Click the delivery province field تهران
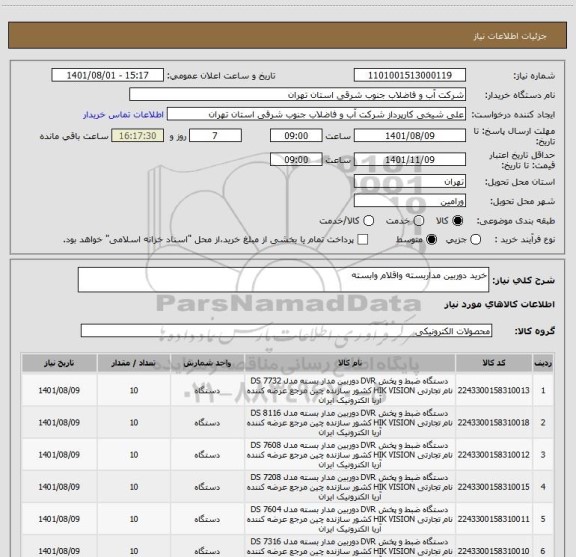Image resolution: width=576 pixels, height=557 pixels. (410, 182)
